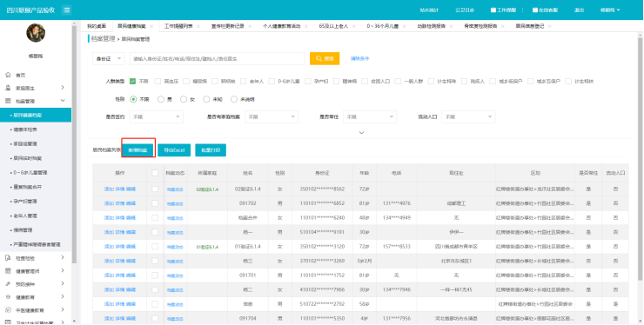This screenshot has width=644, height=325.
Task: Click the 新增档案 button
Action: 138,150
